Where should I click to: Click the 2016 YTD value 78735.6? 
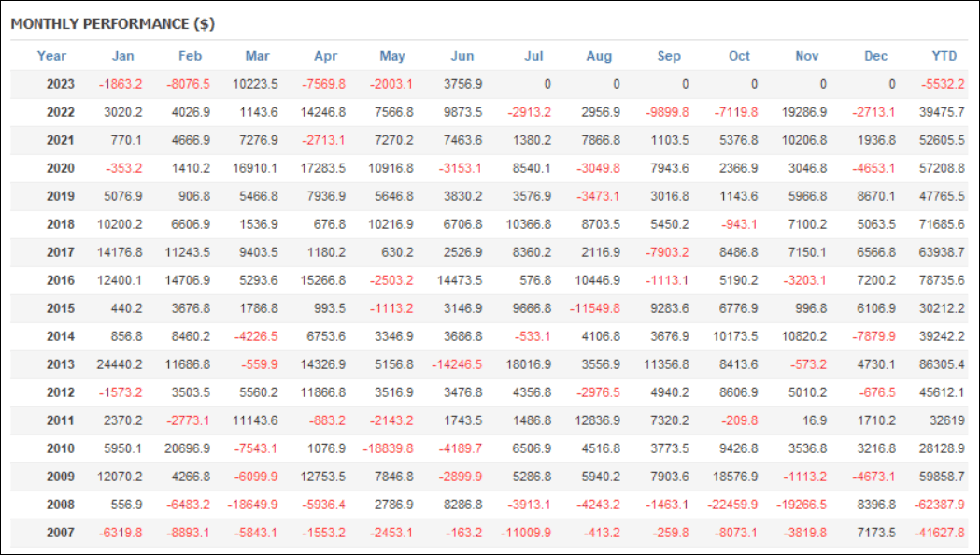(942, 280)
